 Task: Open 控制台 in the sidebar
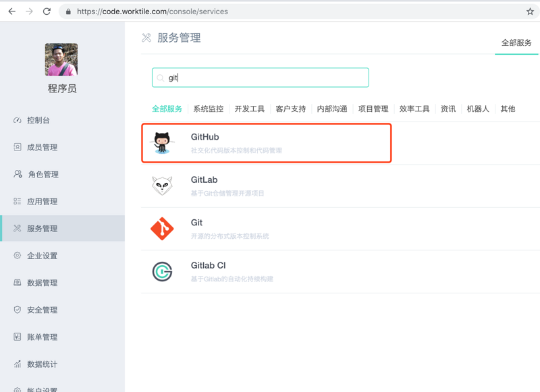point(38,120)
